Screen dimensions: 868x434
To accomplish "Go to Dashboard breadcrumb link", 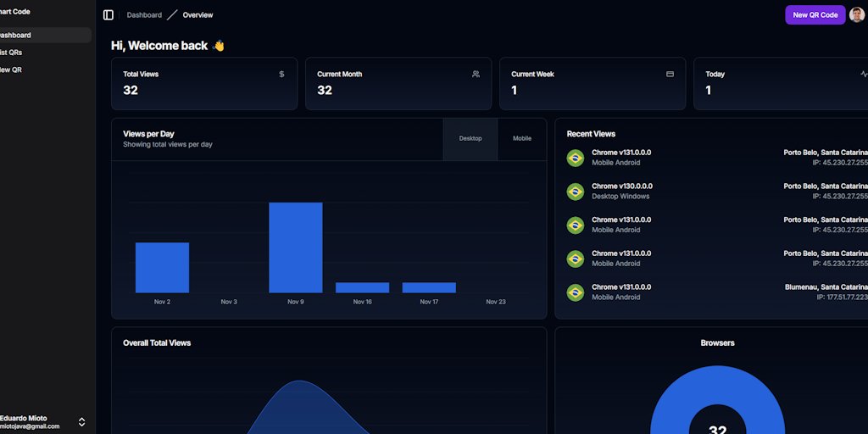I will pos(144,15).
